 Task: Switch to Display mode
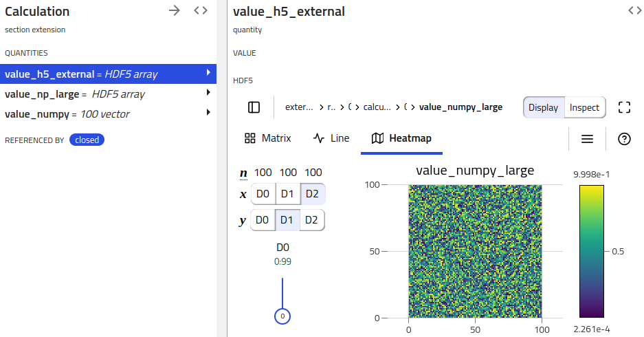coord(543,107)
